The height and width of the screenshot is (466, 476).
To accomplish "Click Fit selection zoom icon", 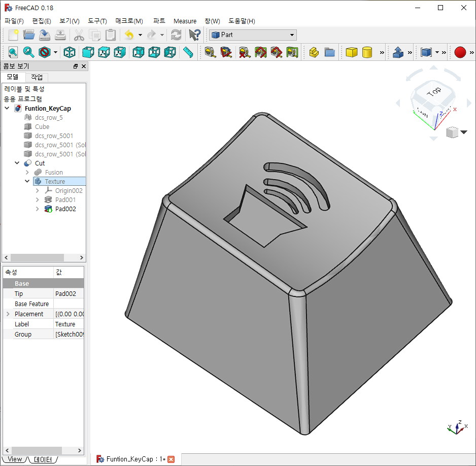I will click(28, 52).
